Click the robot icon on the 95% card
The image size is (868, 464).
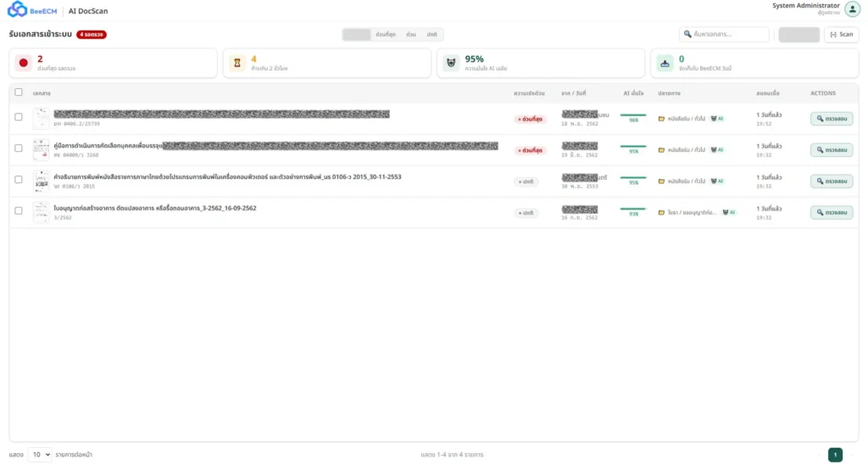click(451, 63)
